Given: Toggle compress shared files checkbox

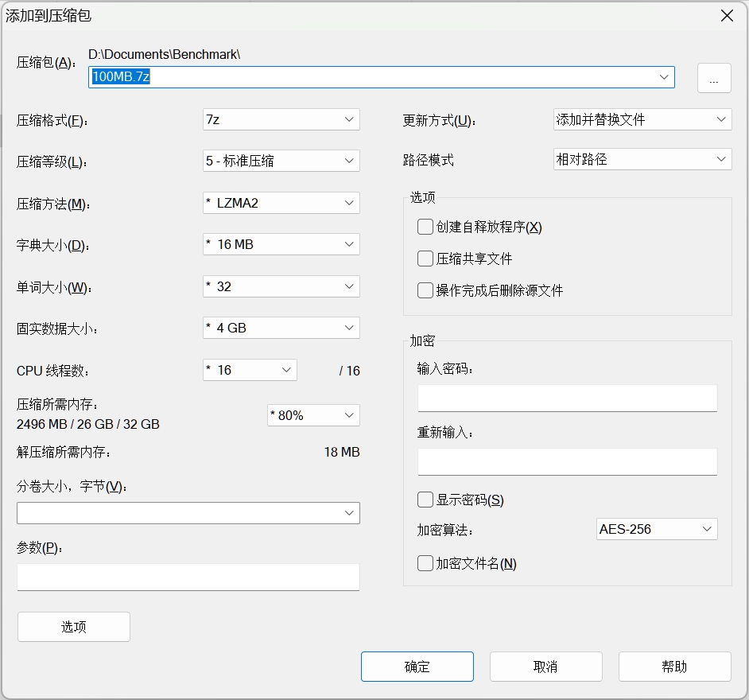Looking at the screenshot, I should 425,259.
